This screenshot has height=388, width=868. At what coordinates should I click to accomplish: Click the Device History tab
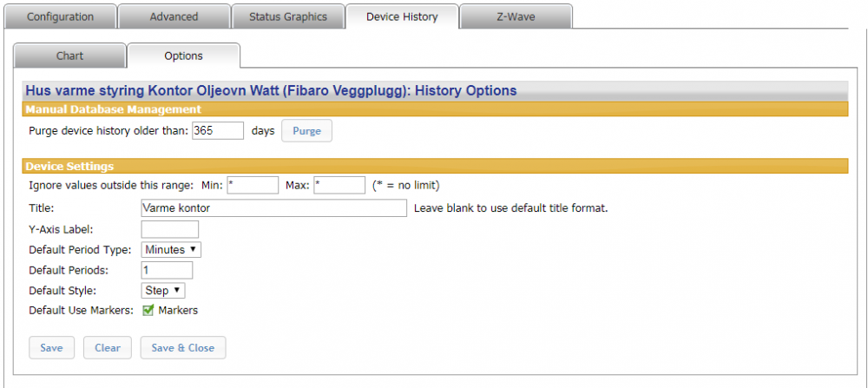point(402,16)
